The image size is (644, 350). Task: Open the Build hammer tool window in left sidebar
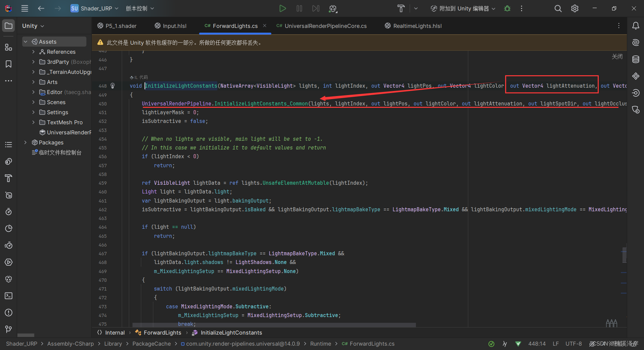[9, 178]
